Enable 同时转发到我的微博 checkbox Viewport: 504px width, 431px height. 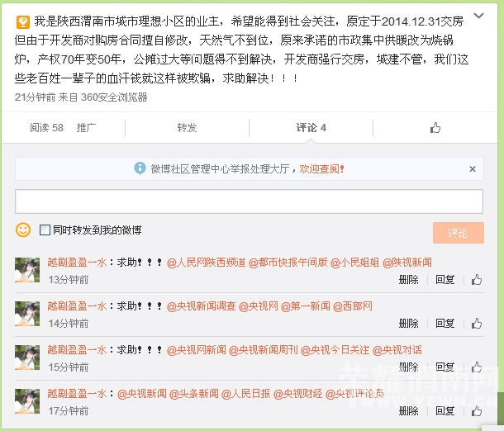(x=45, y=230)
